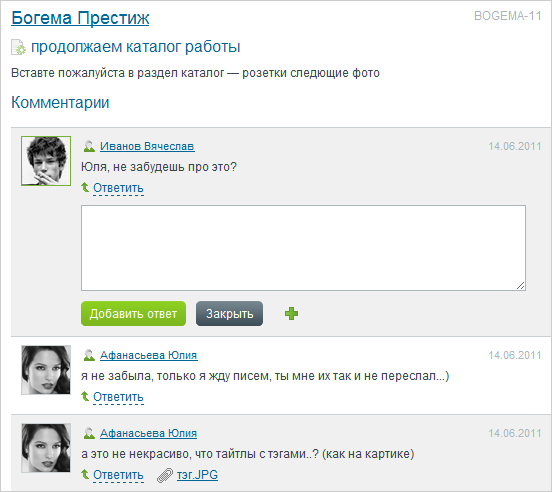This screenshot has height=492, width=552.
Task: Click comment text я не забыла, только я жду писем
Action: (265, 376)
